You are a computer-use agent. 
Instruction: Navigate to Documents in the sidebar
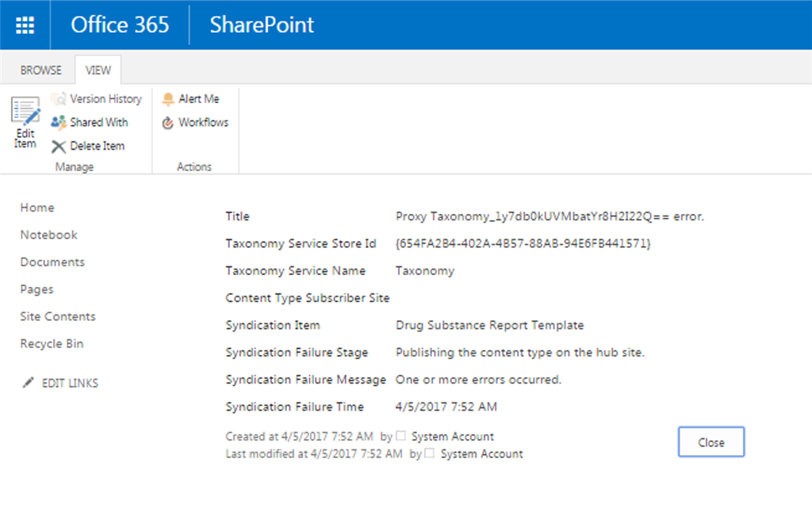[52, 262]
